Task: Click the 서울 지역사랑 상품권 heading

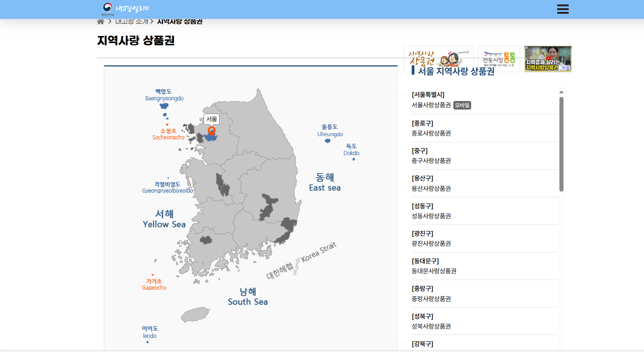Action: pyautogui.click(x=456, y=71)
